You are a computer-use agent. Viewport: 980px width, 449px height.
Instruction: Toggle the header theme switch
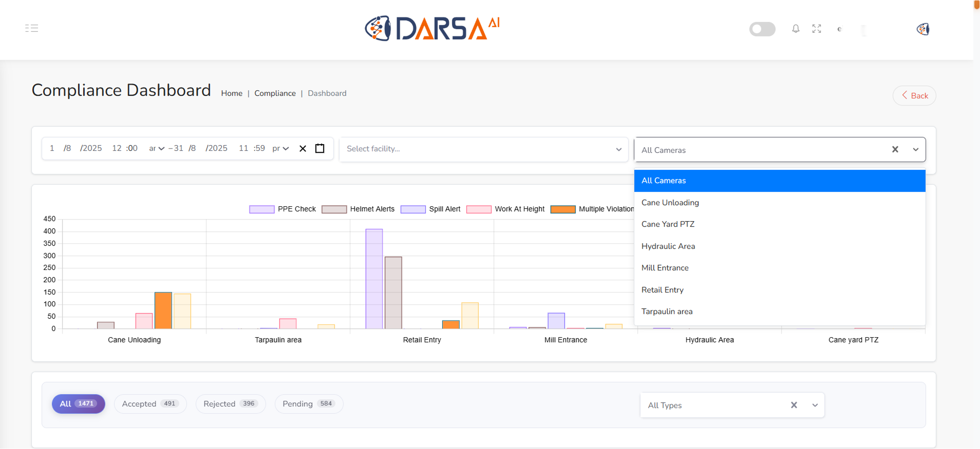click(762, 29)
